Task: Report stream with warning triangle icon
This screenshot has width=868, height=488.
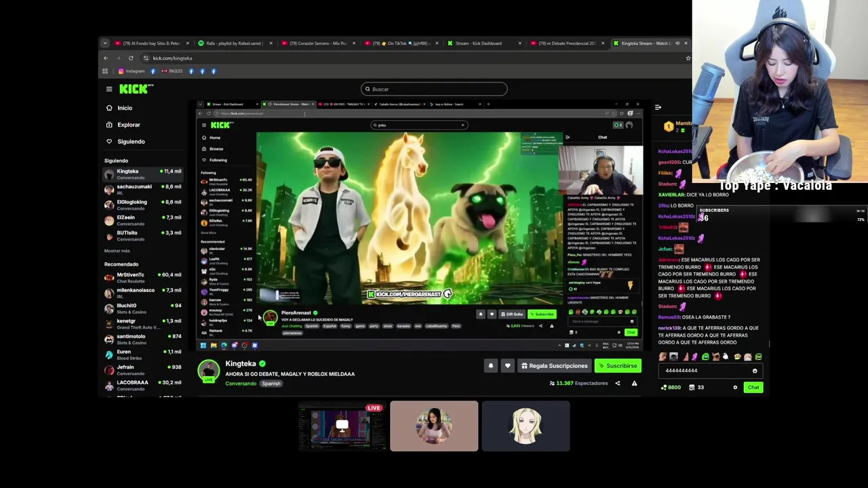Action: click(x=634, y=384)
